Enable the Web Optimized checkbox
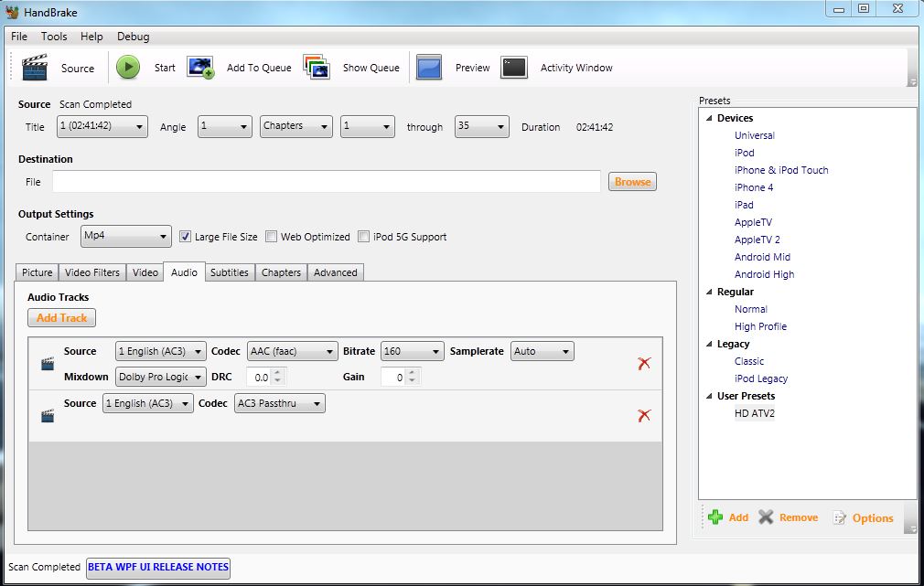The height and width of the screenshot is (586, 924). pos(271,237)
